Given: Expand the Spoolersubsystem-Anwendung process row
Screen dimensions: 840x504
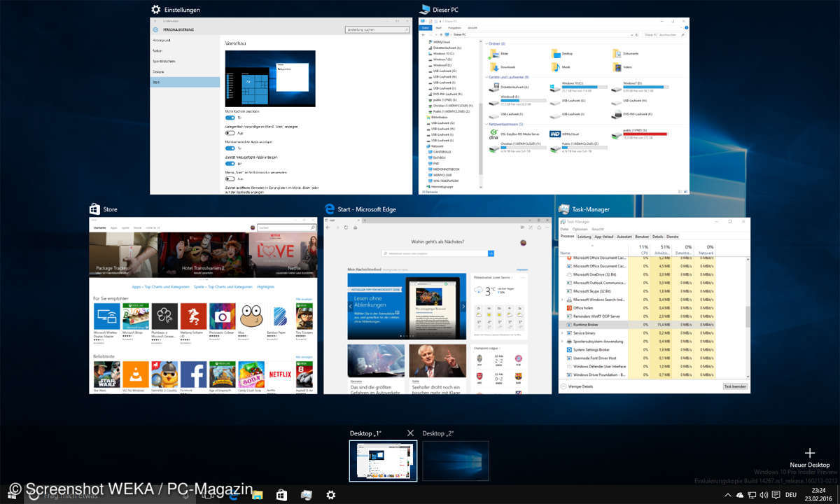Looking at the screenshot, I should 563,341.
